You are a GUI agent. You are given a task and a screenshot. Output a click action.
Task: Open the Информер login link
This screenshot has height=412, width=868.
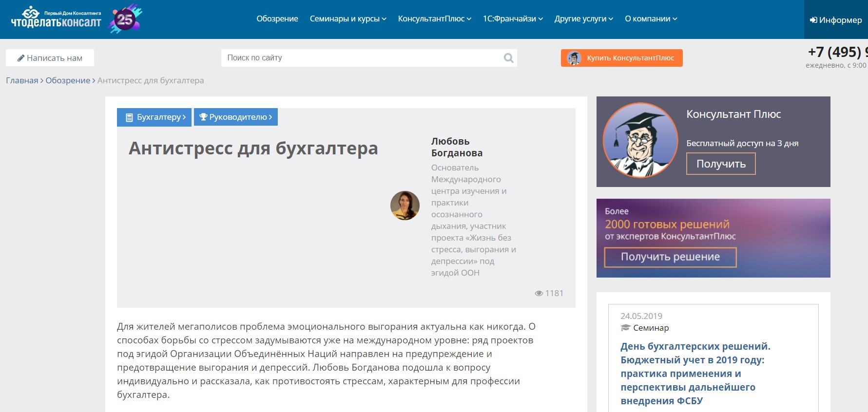[x=835, y=20]
